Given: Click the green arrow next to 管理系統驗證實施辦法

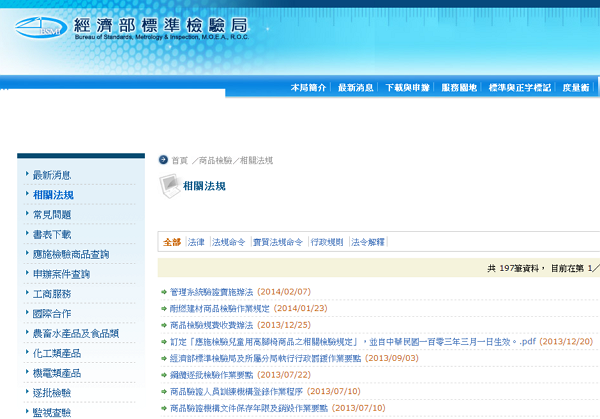Looking at the screenshot, I should pos(164,292).
